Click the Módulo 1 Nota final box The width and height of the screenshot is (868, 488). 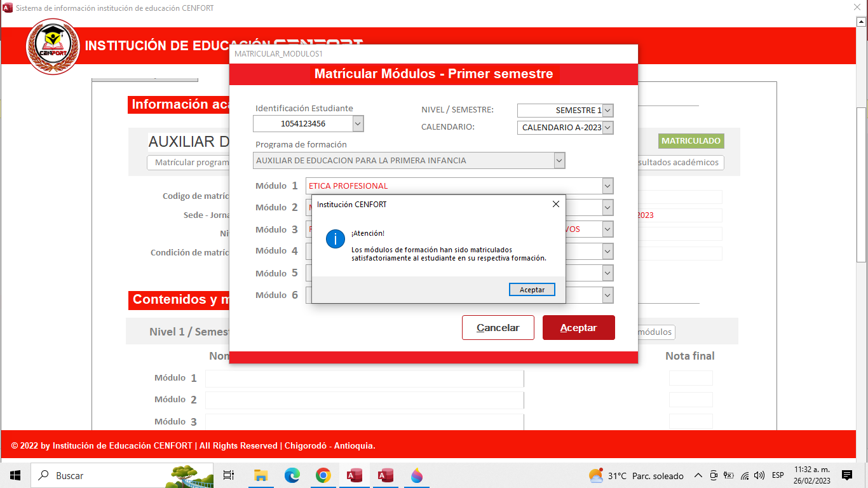click(x=691, y=379)
